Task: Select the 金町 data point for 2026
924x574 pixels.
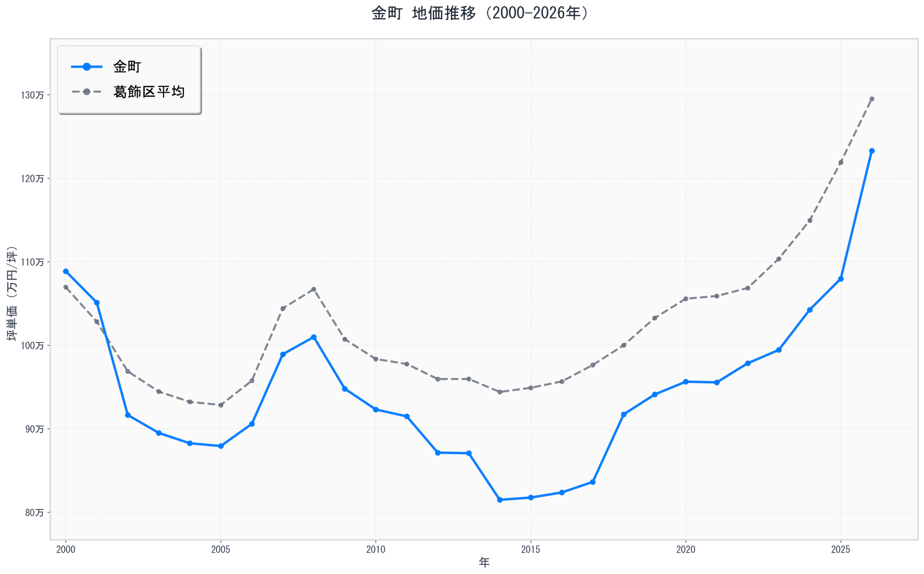Action: click(x=872, y=151)
